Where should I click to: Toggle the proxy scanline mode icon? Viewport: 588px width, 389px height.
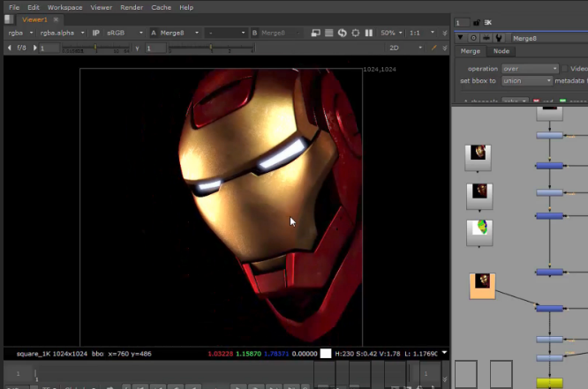click(x=329, y=33)
